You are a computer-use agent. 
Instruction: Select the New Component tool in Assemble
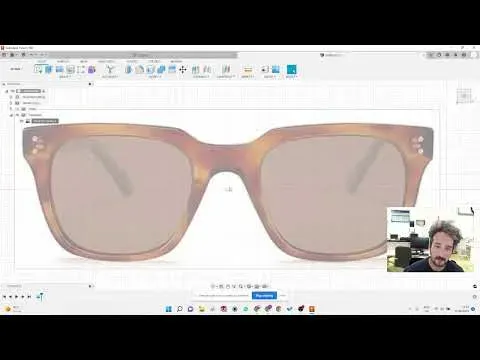(196, 69)
